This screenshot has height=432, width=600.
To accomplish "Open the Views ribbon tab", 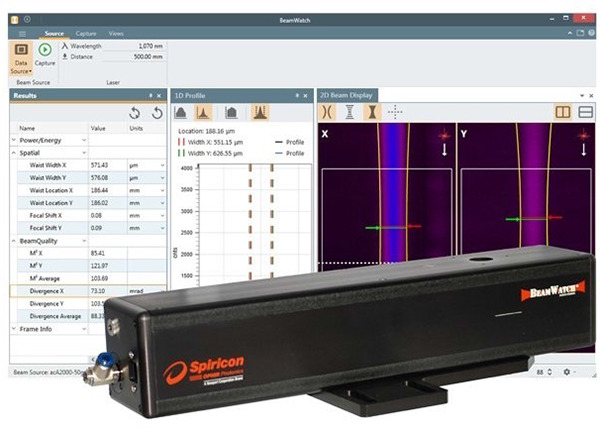I will (116, 33).
